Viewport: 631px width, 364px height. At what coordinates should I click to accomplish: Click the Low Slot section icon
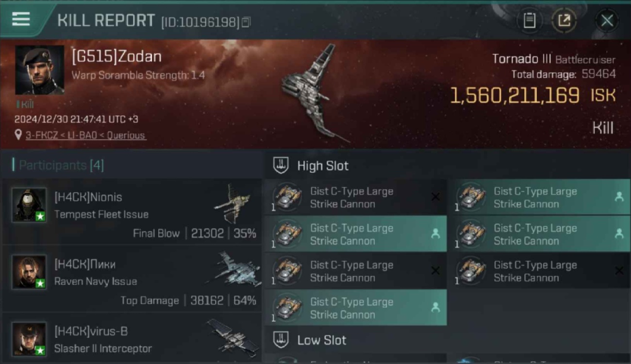pyautogui.click(x=281, y=340)
